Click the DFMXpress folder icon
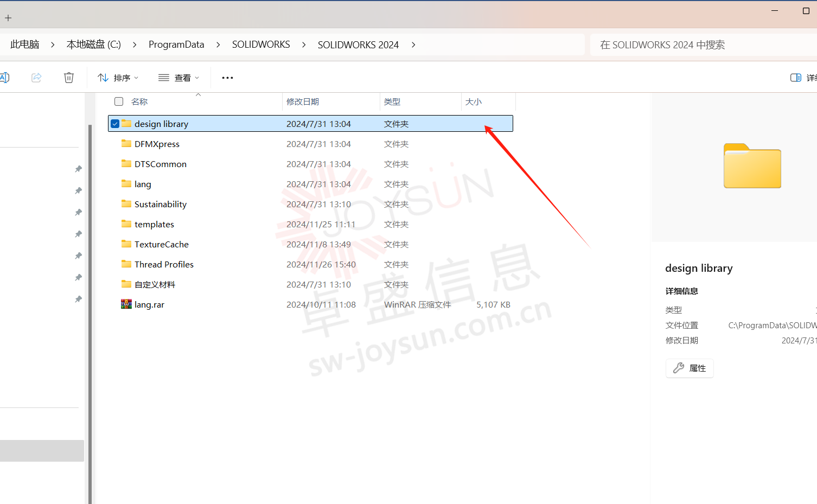Viewport: 817px width, 504px height. point(126,143)
